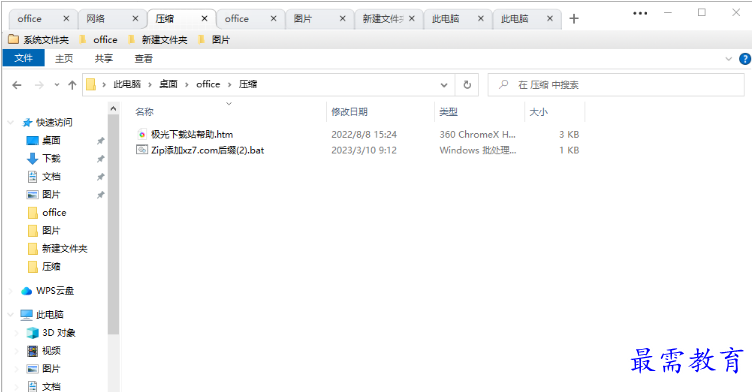Collapse the 快速访问 tree section
The image size is (752, 392).
[x=11, y=123]
